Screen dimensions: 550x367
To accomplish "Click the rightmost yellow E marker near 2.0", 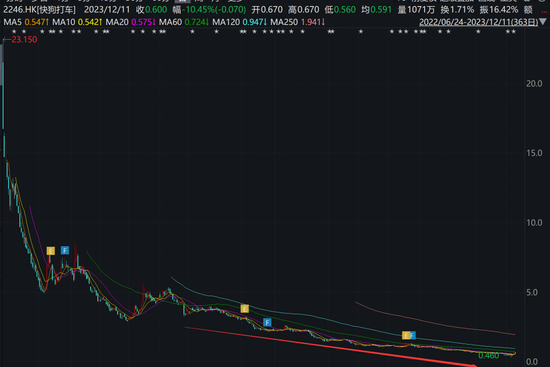I will click(406, 335).
